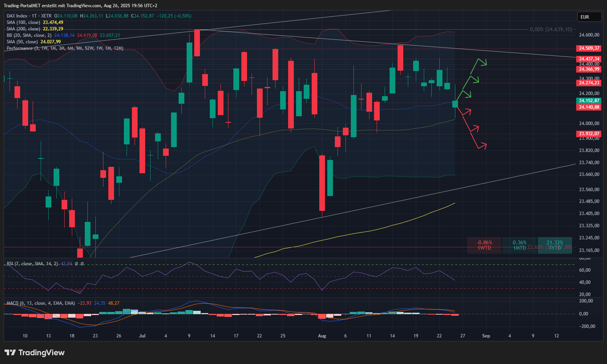Click the 1WTD performance box
607x364 pixels.
click(x=484, y=245)
